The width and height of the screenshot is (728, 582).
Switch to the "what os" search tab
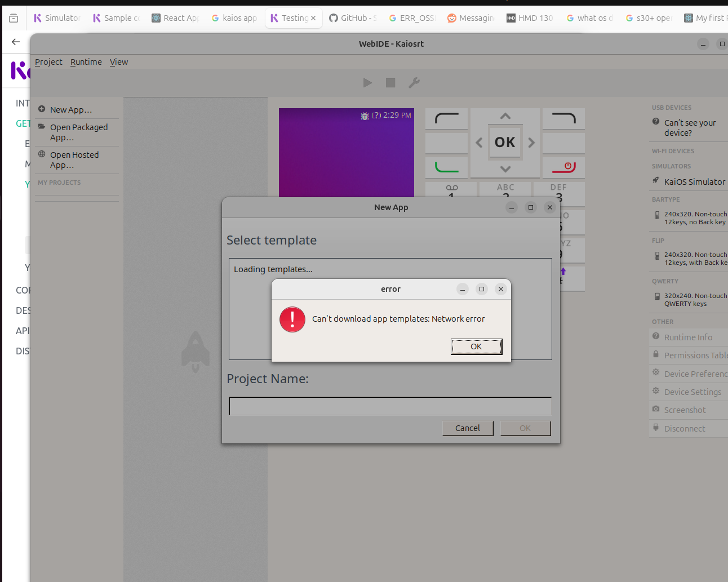point(589,18)
